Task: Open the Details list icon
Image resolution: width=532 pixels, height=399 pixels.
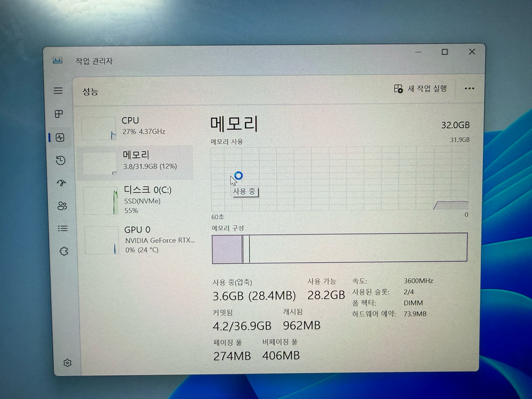Action: [x=62, y=228]
